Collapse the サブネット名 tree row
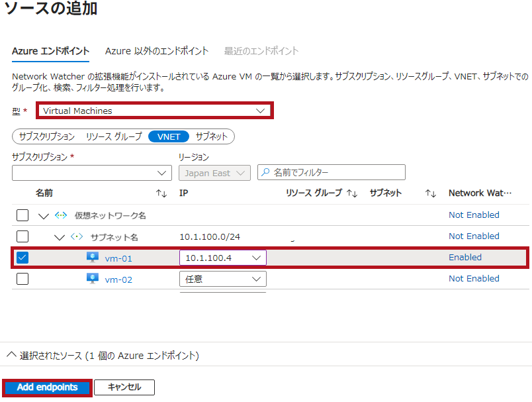532x402 pixels. [x=60, y=237]
